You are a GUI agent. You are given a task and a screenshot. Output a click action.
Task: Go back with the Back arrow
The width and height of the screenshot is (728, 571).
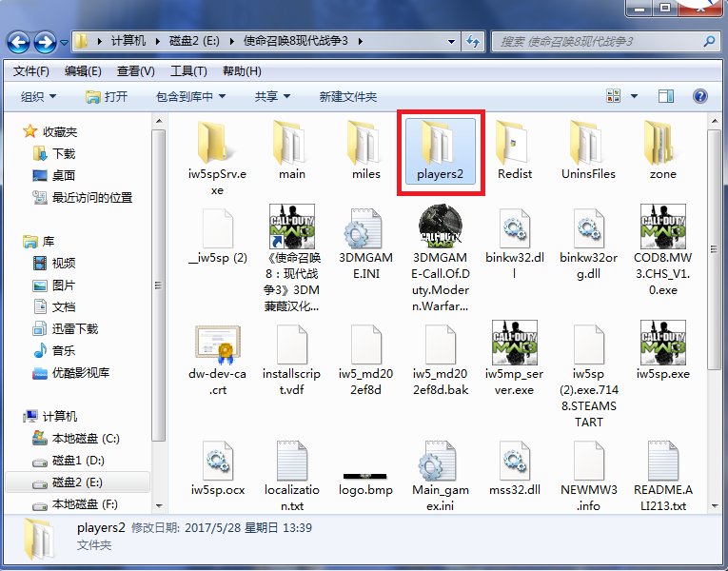[19, 42]
